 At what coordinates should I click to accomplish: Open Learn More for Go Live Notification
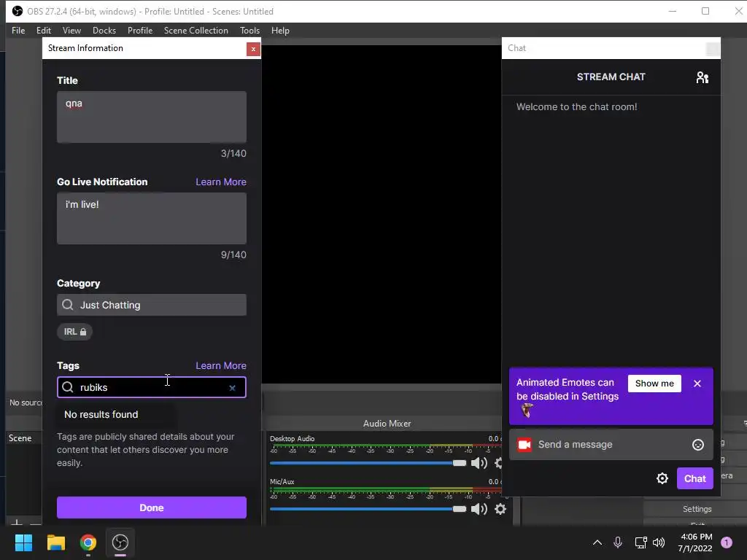[220, 182]
